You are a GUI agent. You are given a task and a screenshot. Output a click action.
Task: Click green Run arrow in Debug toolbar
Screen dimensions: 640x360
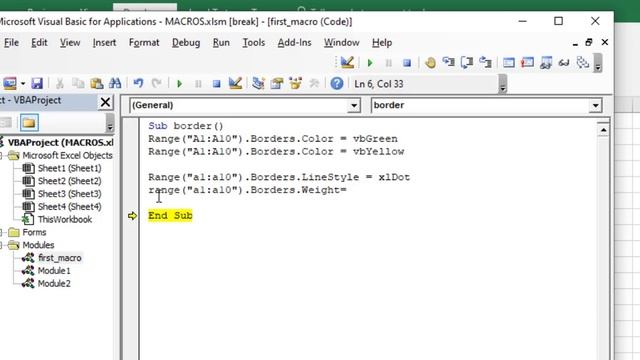(370, 63)
